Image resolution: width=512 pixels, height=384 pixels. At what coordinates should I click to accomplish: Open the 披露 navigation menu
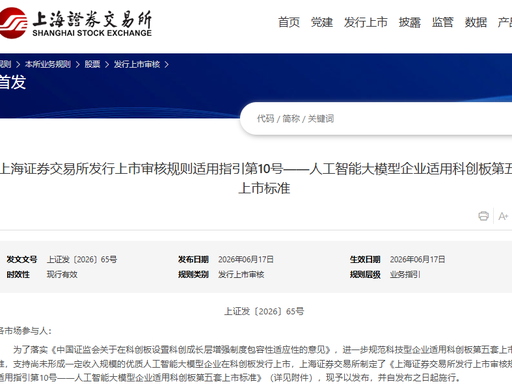[x=410, y=22]
